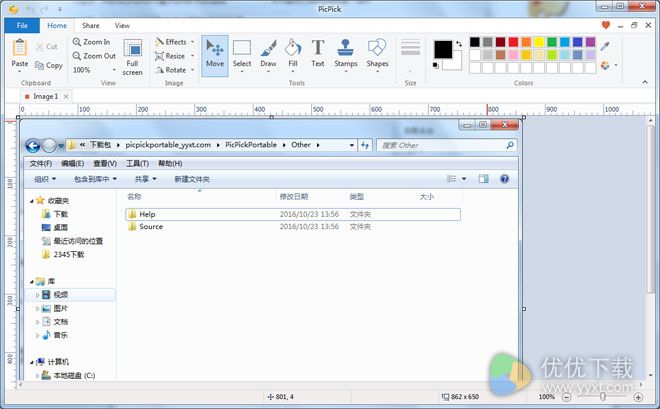Click the Rotate image tool

click(x=170, y=70)
